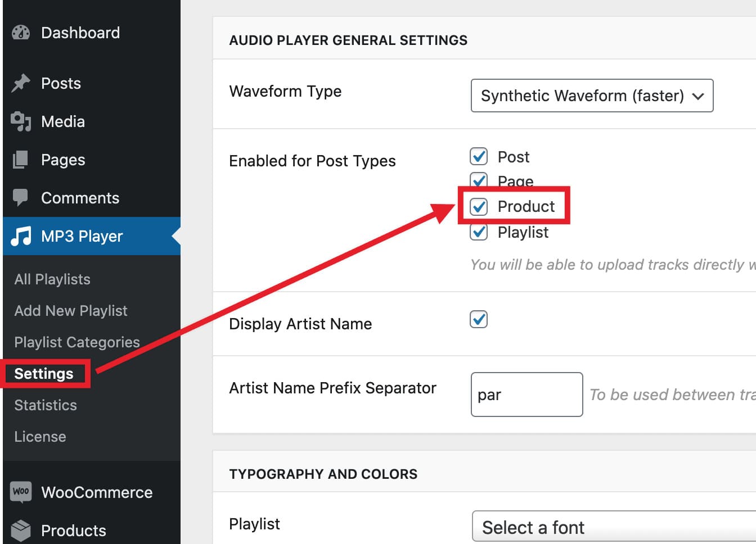Open the Waveform Type dropdown
Screen dimensions: 756x544
click(592, 96)
